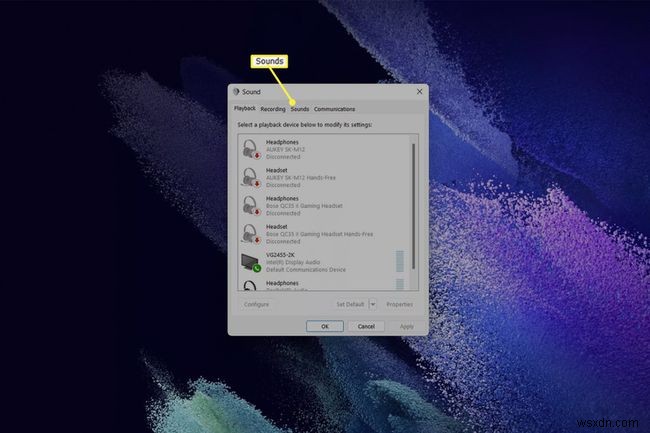Switch to the Communications tab

coord(334,109)
